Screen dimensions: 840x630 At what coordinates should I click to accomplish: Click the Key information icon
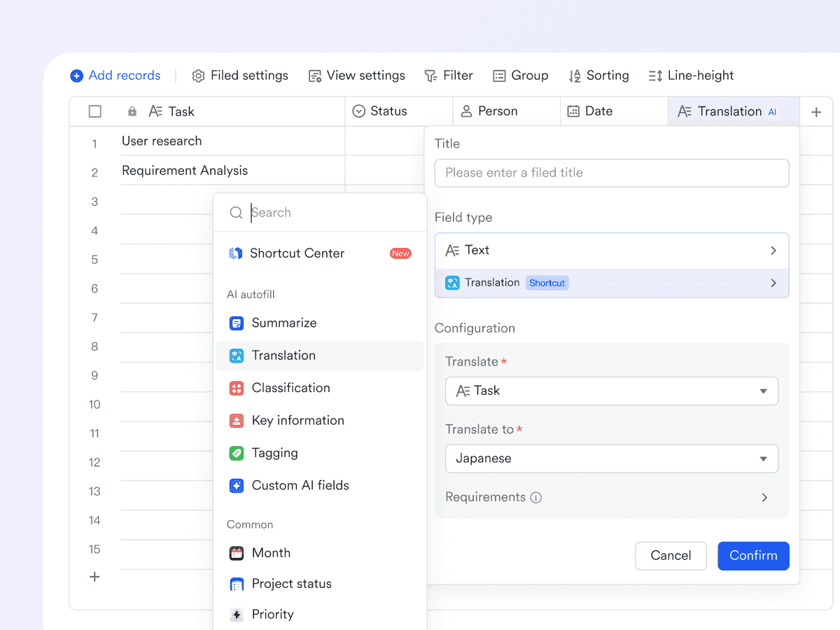point(237,421)
